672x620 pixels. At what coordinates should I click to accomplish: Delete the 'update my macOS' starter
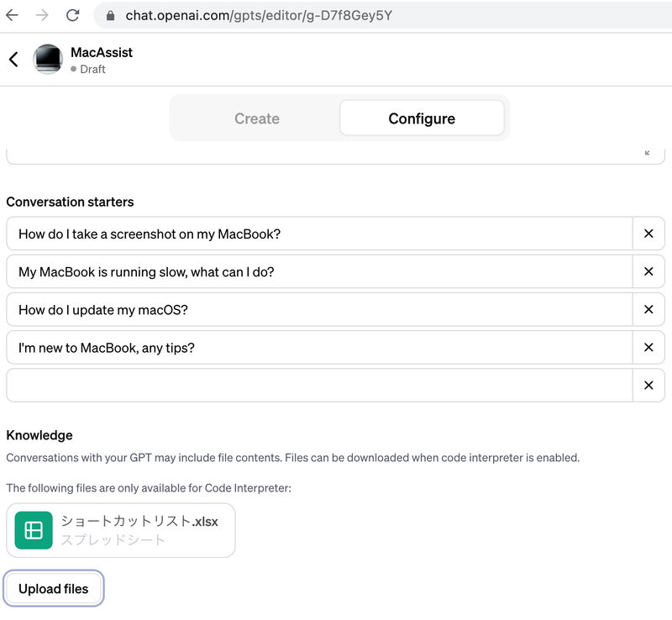click(x=648, y=309)
